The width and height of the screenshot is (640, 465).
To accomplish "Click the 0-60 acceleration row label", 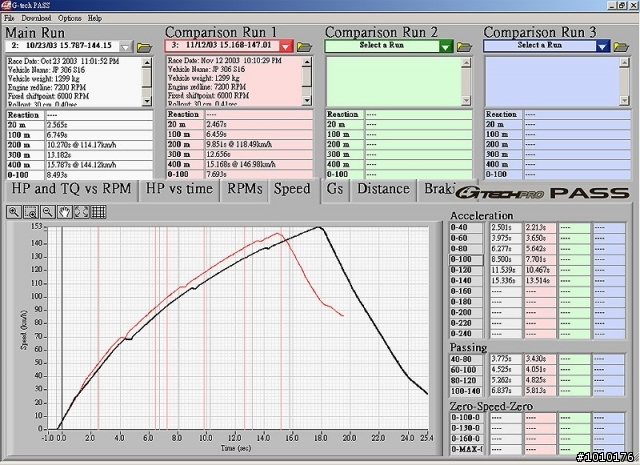I will pyautogui.click(x=466, y=238).
